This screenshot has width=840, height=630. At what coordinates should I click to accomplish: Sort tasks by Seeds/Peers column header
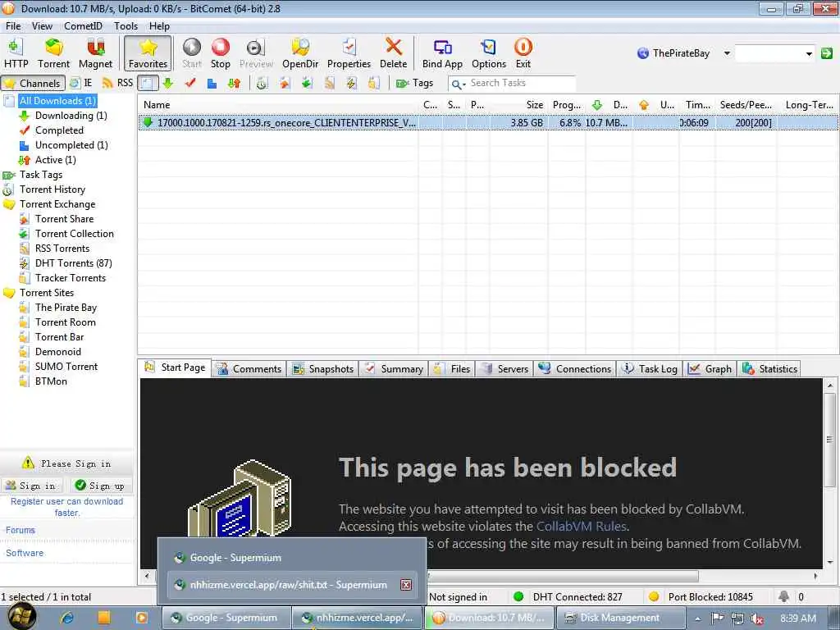coord(746,104)
